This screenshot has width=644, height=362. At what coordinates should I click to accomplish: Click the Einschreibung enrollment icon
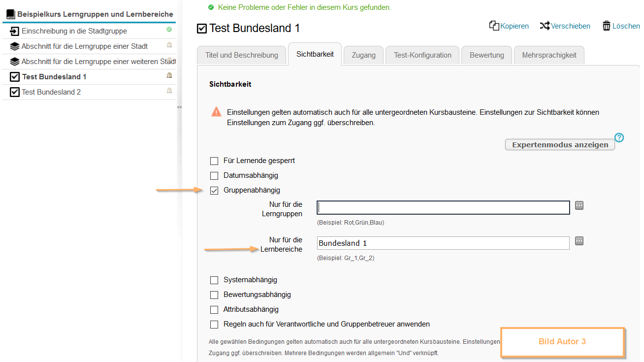(14, 31)
